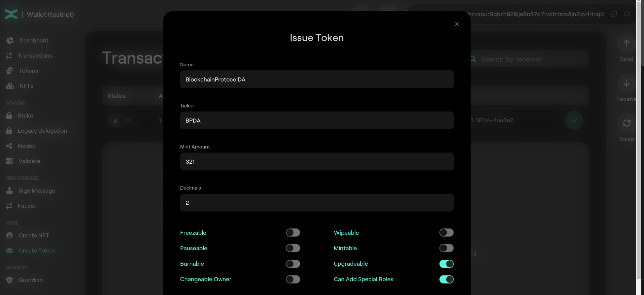Edit the token Name field
The image size is (644, 295).
317,79
